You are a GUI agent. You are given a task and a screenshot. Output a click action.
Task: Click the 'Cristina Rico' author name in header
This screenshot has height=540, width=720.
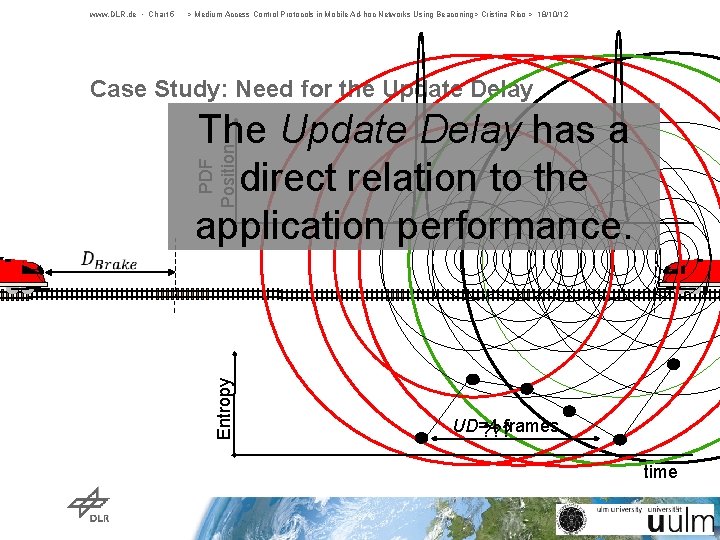(503, 14)
